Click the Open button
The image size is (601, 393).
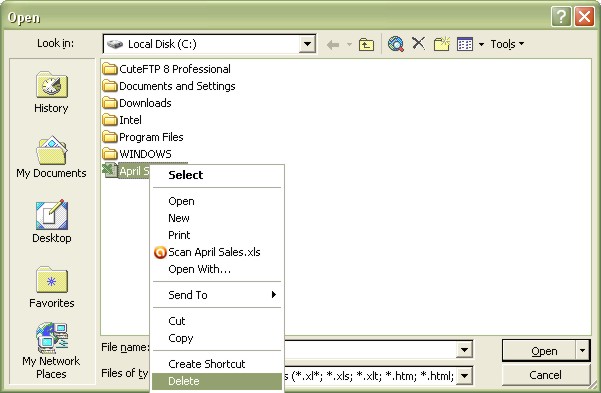pos(539,351)
